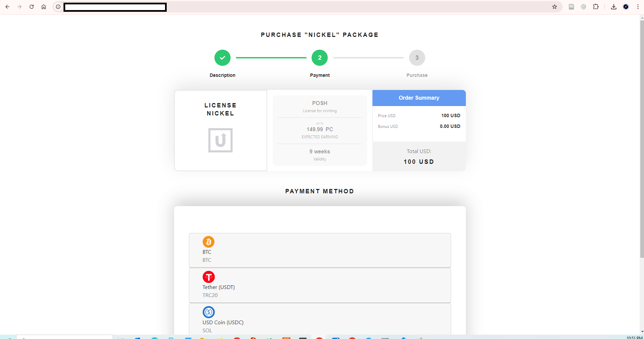Click the Home icon in browser toolbar

click(x=44, y=7)
